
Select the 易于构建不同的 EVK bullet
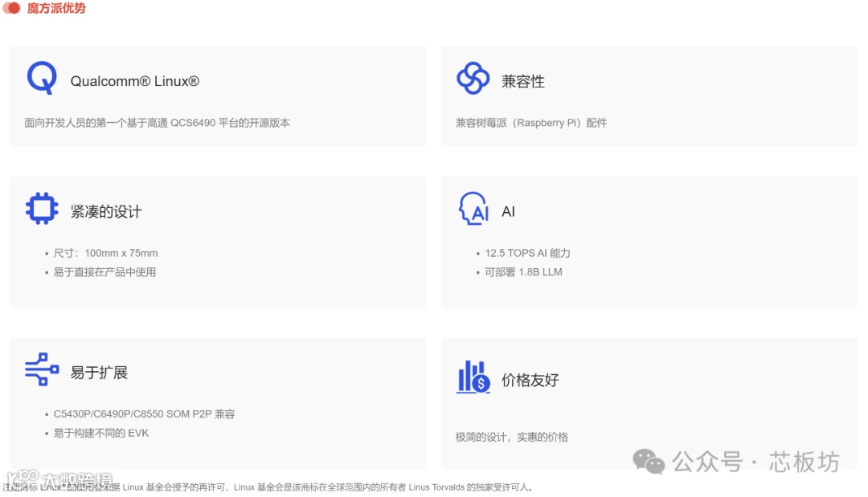tap(101, 433)
